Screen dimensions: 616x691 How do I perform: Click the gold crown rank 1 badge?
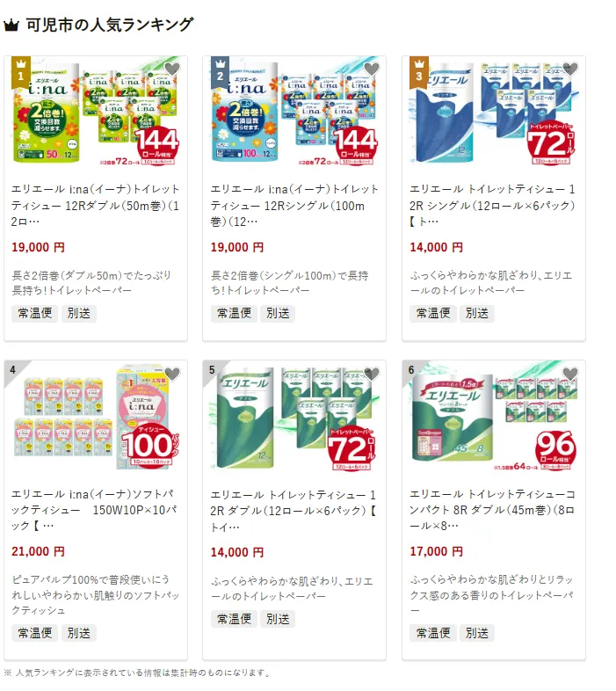tap(21, 72)
